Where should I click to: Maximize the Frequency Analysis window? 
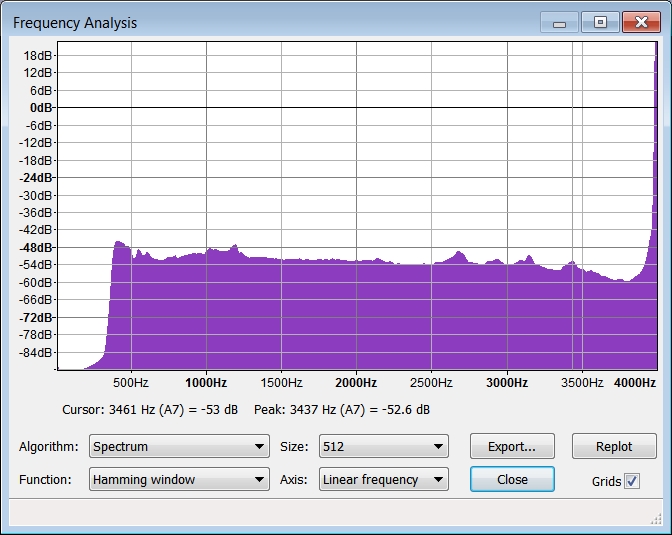(x=599, y=22)
